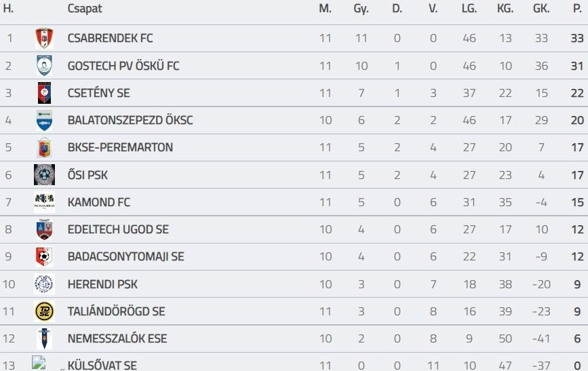This screenshot has height=371, width=588.
Task: Click the Nemesszalók ESE team crest
Action: [44, 338]
